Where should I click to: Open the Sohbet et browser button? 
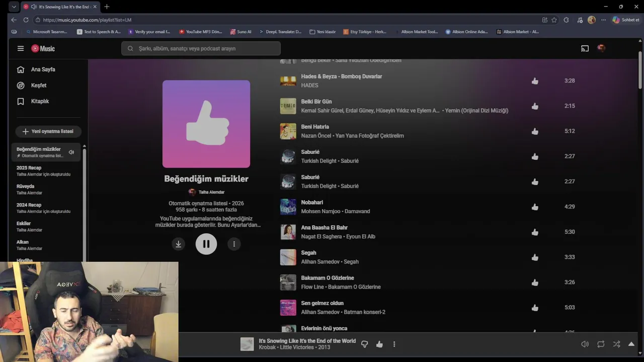pyautogui.click(x=625, y=20)
